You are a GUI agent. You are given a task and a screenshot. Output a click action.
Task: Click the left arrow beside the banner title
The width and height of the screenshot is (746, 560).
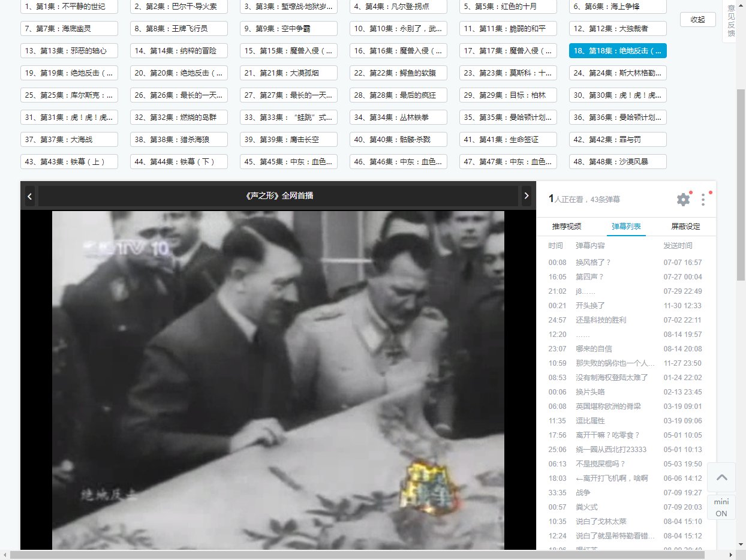[29, 196]
